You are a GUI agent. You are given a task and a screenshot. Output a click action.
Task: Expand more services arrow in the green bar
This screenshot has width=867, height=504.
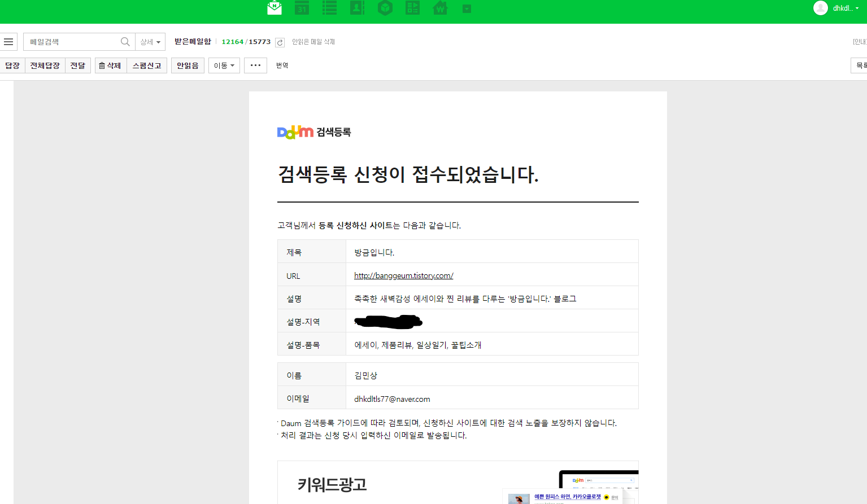tap(467, 8)
